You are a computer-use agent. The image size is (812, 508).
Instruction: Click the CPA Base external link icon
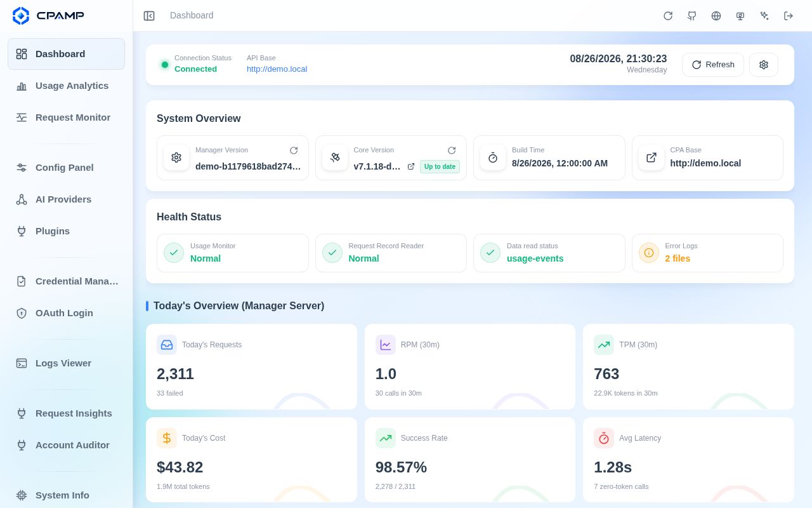coord(652,157)
